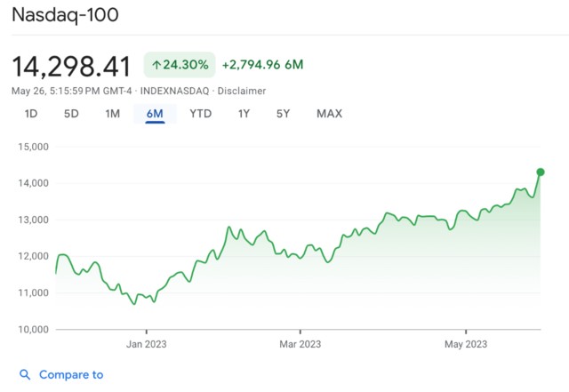Open the Disclaimer link

coord(243,91)
